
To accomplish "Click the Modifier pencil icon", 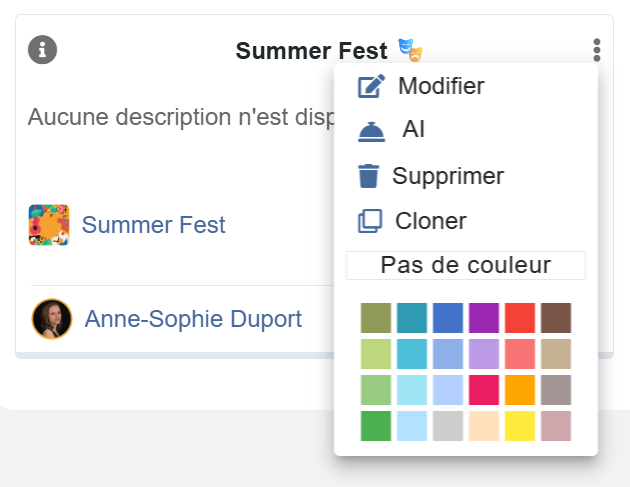I will (x=371, y=87).
